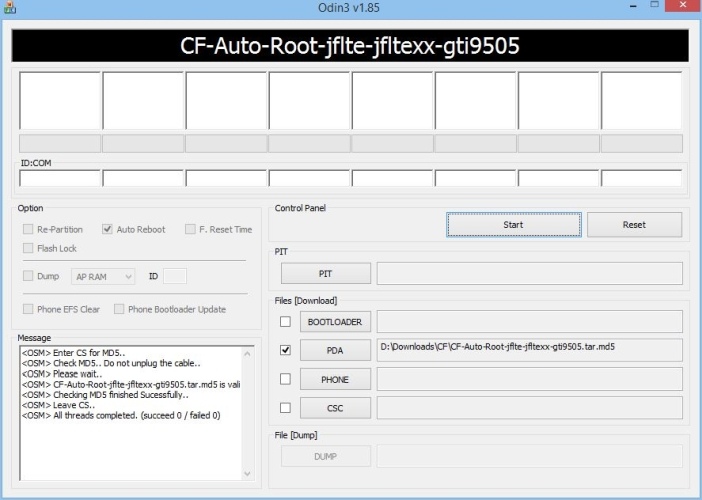Enable the Re-Partition checkbox
The height and width of the screenshot is (500, 702).
28,229
